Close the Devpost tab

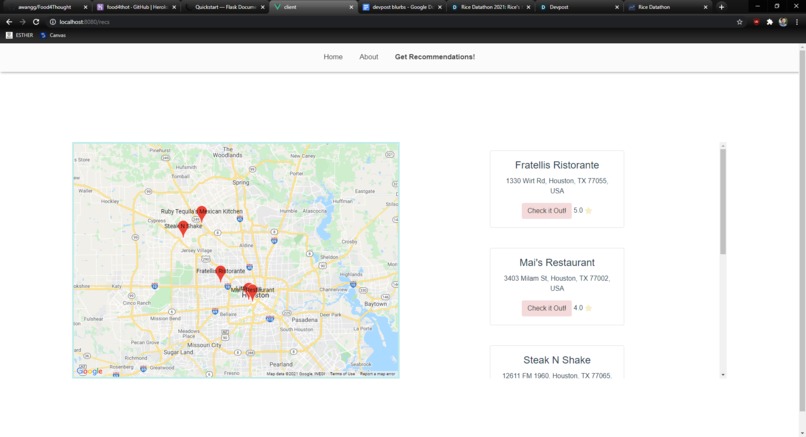tap(617, 7)
